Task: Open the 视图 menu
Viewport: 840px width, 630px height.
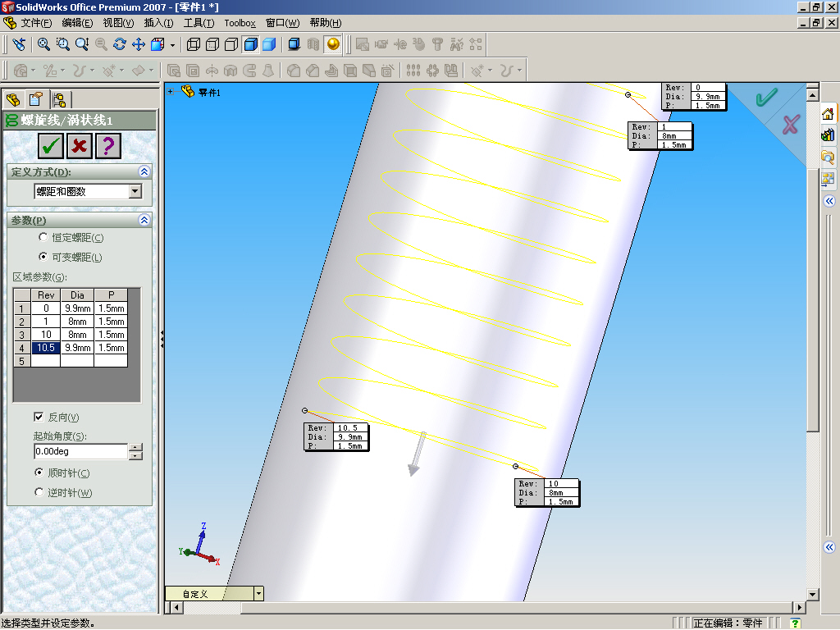Action: tap(118, 23)
